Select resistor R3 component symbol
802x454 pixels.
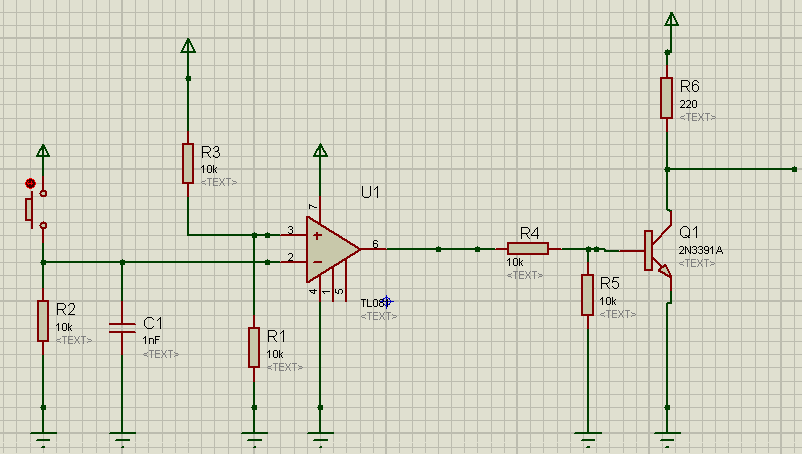pos(188,163)
